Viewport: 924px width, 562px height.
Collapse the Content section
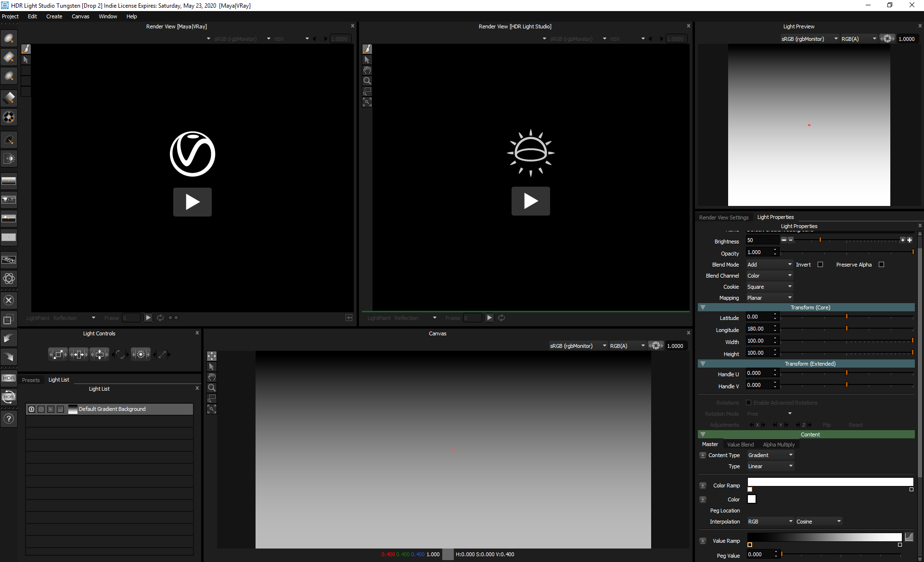[703, 434]
